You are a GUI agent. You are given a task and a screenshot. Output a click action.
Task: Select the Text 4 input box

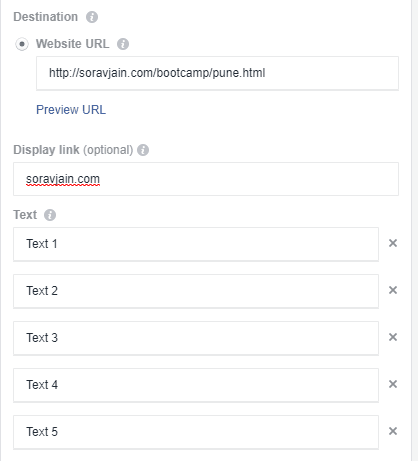point(196,385)
